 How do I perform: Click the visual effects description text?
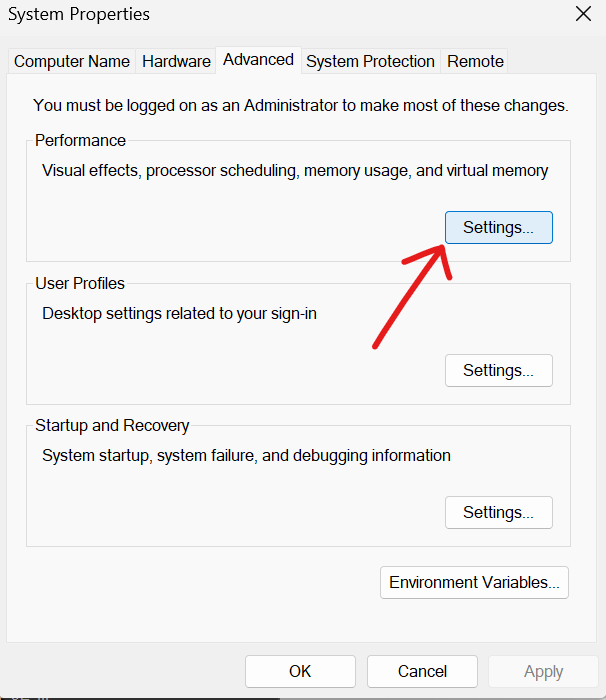295,171
